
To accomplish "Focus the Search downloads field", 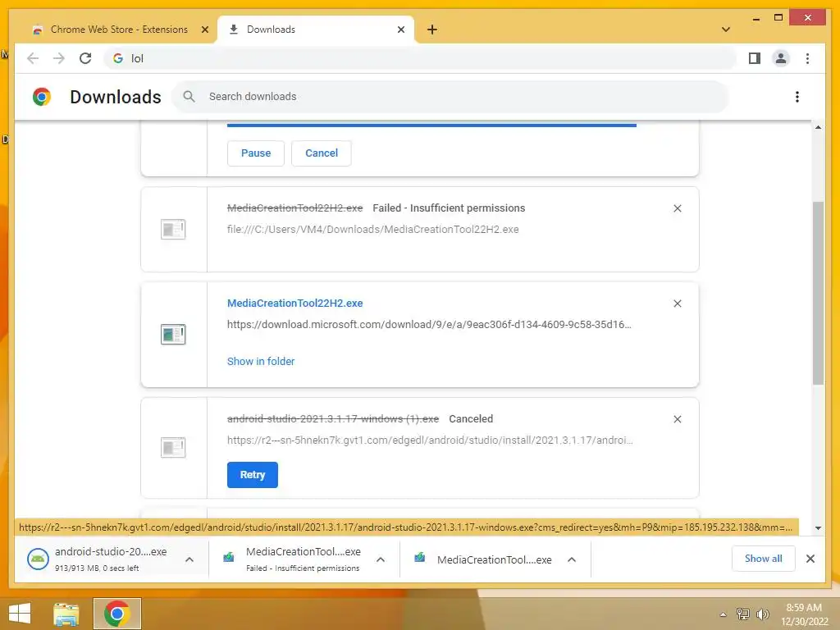I will (451, 97).
